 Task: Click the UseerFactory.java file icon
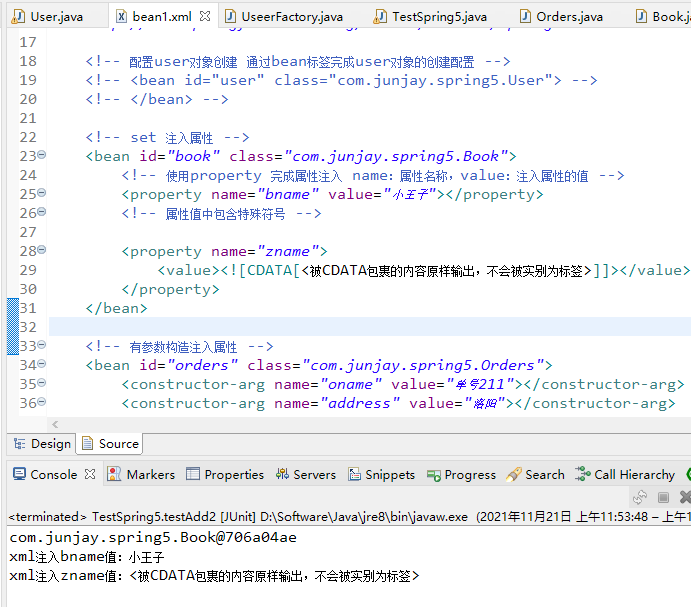[x=230, y=17]
